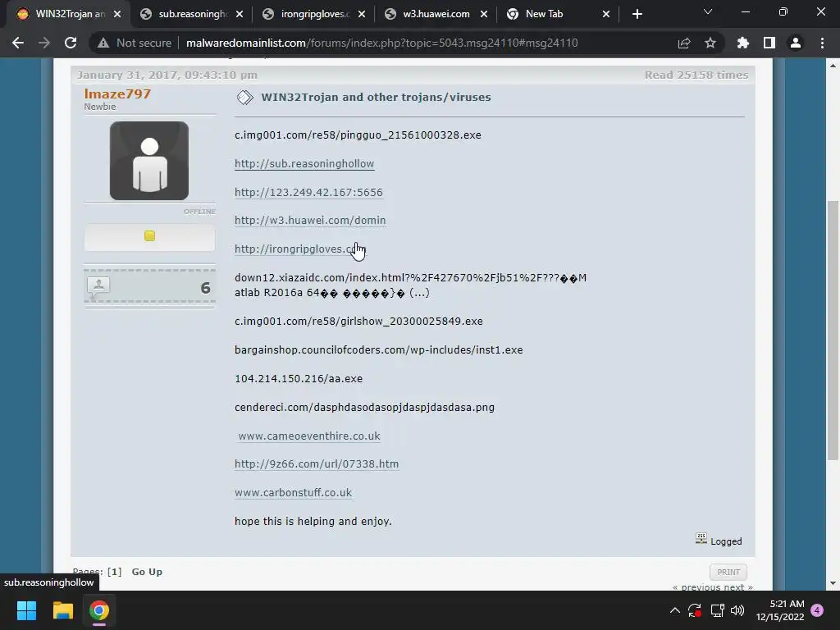Open the http://sub.reasoninghollow link
Viewport: 840px width, 630px height.
pyautogui.click(x=304, y=164)
